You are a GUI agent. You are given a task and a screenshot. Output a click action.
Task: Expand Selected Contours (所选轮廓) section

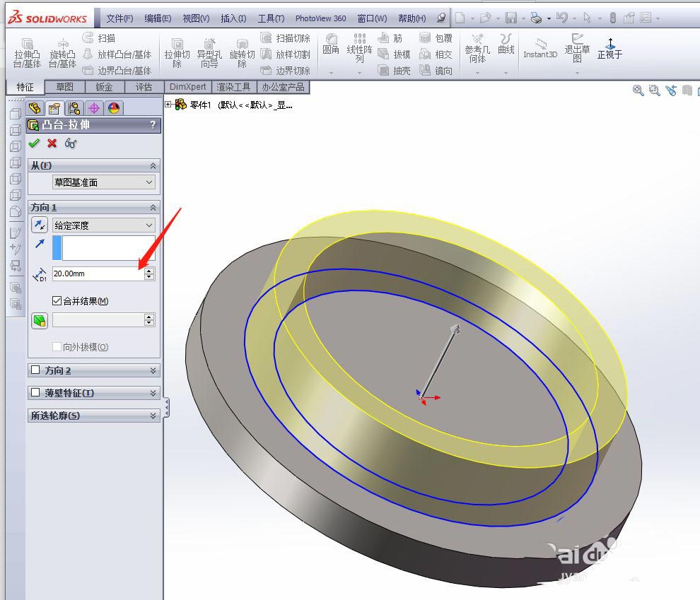click(x=153, y=416)
